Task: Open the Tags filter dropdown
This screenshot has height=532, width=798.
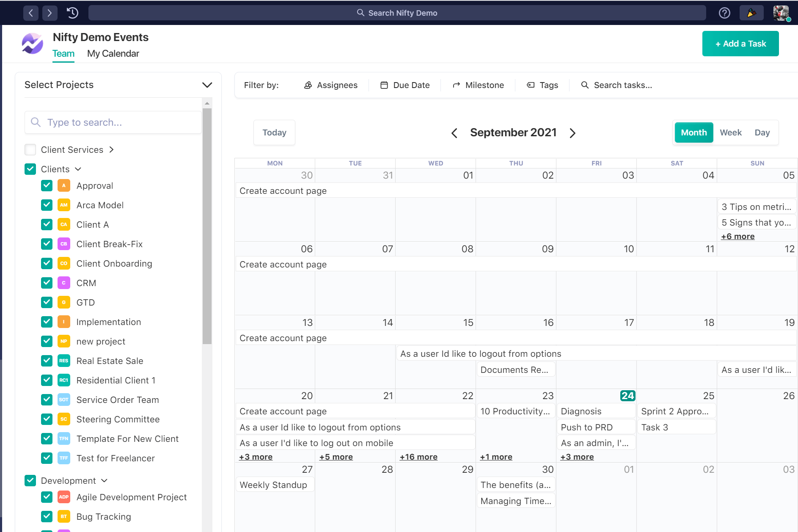Action: pyautogui.click(x=542, y=85)
